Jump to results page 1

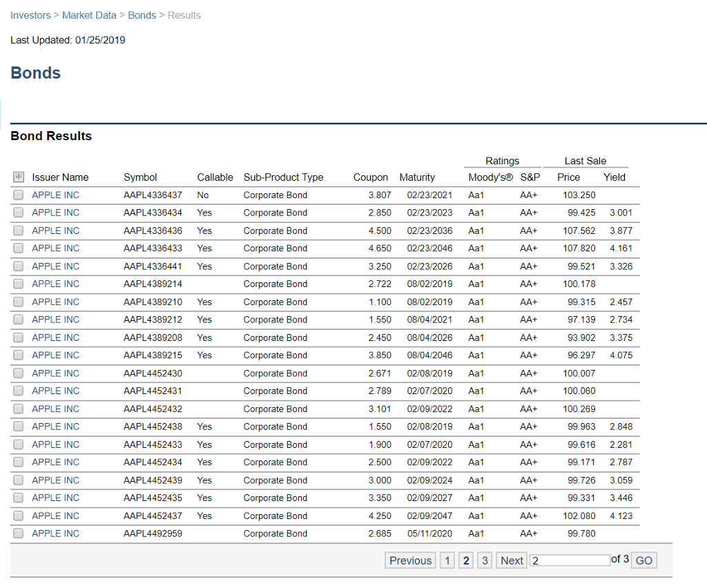tap(447, 560)
